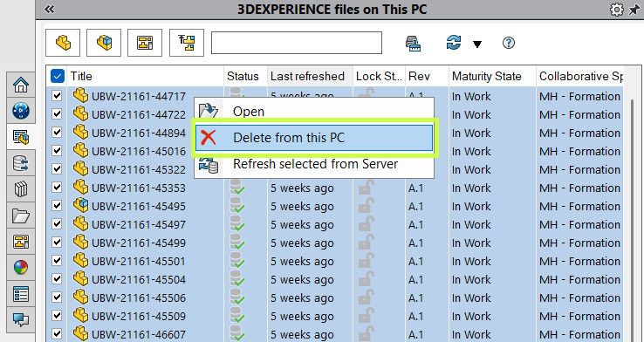The image size is (644, 342).
Task: Click the UBW-21161-45495 assembly icon
Action: tap(80, 205)
